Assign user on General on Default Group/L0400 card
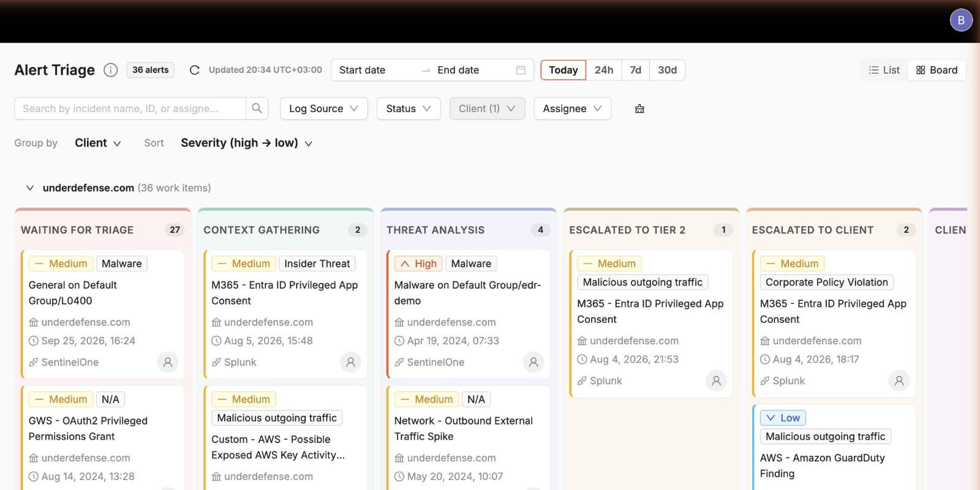980x490 pixels. point(168,362)
